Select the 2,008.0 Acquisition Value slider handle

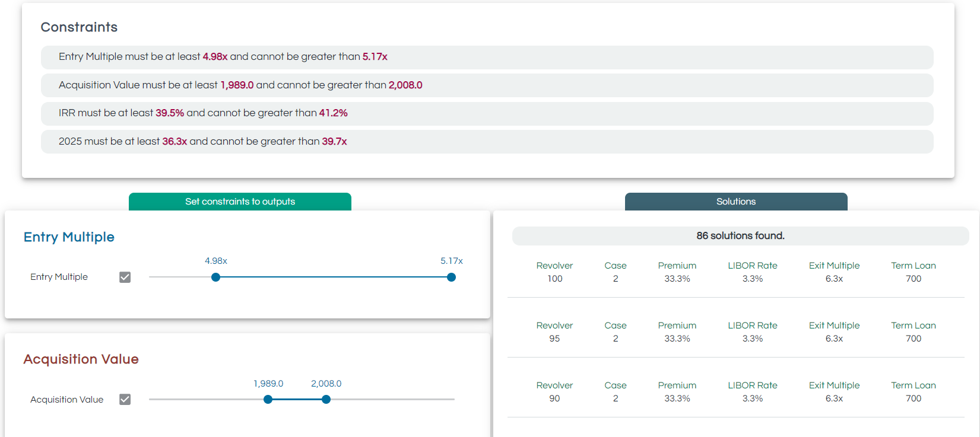[326, 400]
